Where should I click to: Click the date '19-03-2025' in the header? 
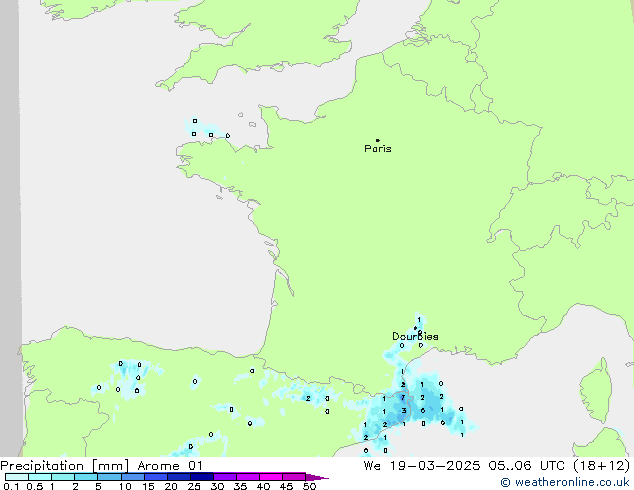(x=435, y=466)
